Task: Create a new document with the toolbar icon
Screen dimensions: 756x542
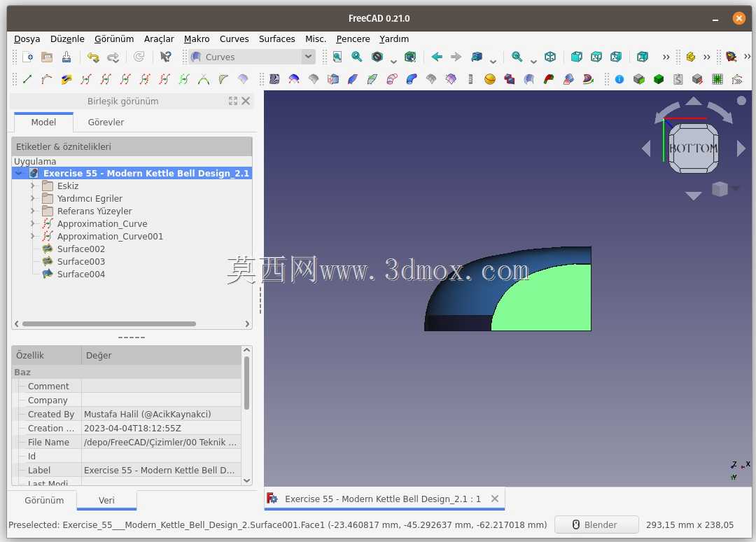Action: click(28, 57)
